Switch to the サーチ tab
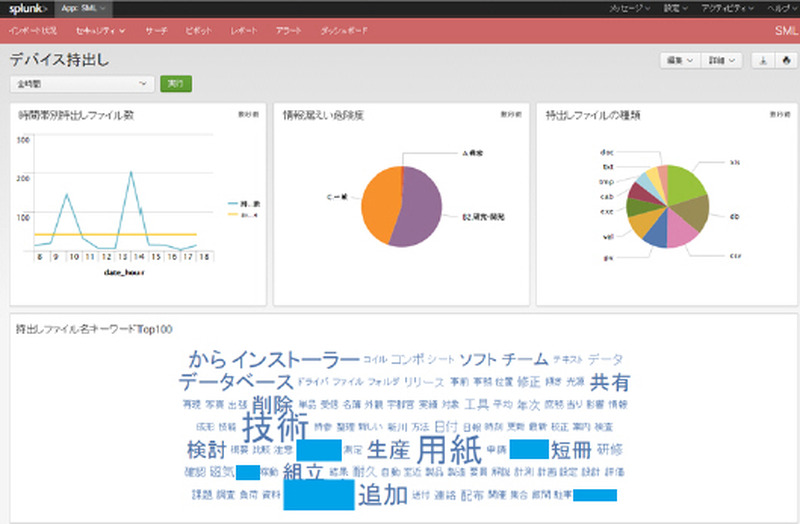 155,31
